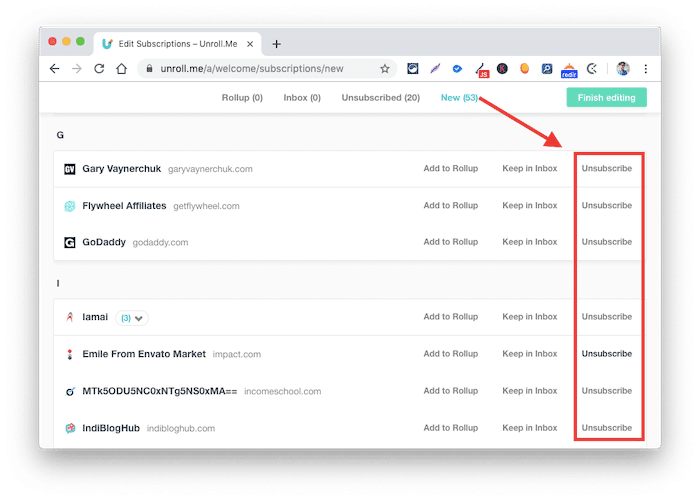This screenshot has width=700, height=500.
Task: Unsubscribe from Emile From Envato Market
Action: tap(607, 354)
